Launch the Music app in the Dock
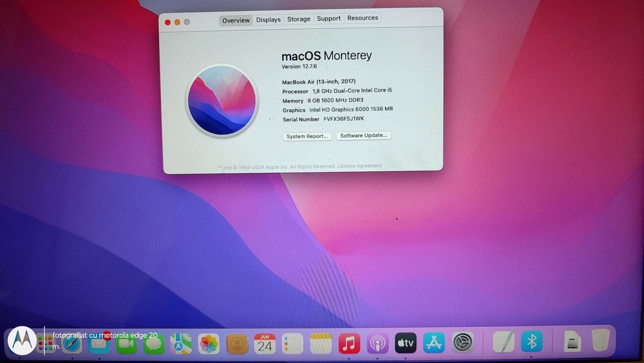Image resolution: width=644 pixels, height=363 pixels. click(349, 344)
